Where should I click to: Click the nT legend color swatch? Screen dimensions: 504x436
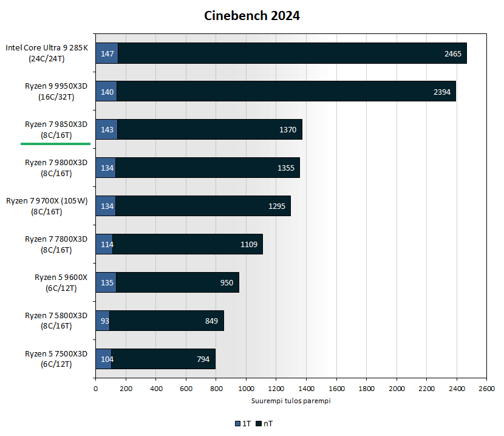point(259,423)
